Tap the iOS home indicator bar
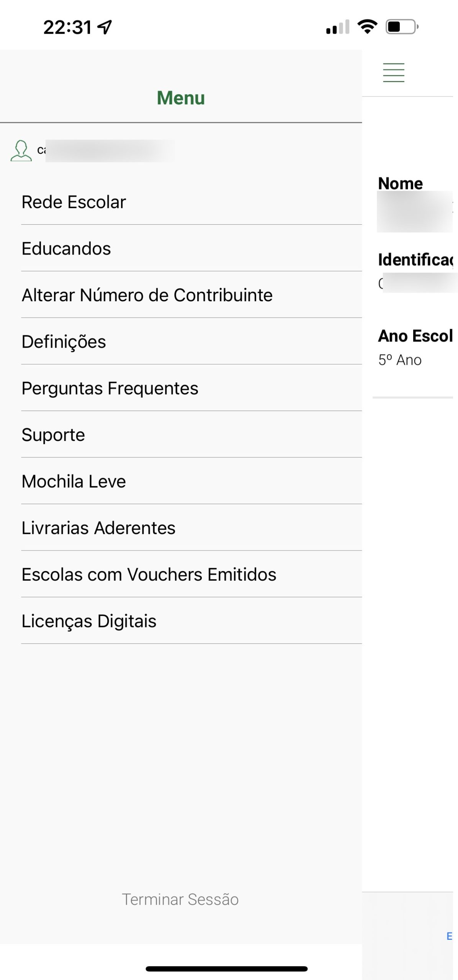The width and height of the screenshot is (458, 980). tap(226, 969)
